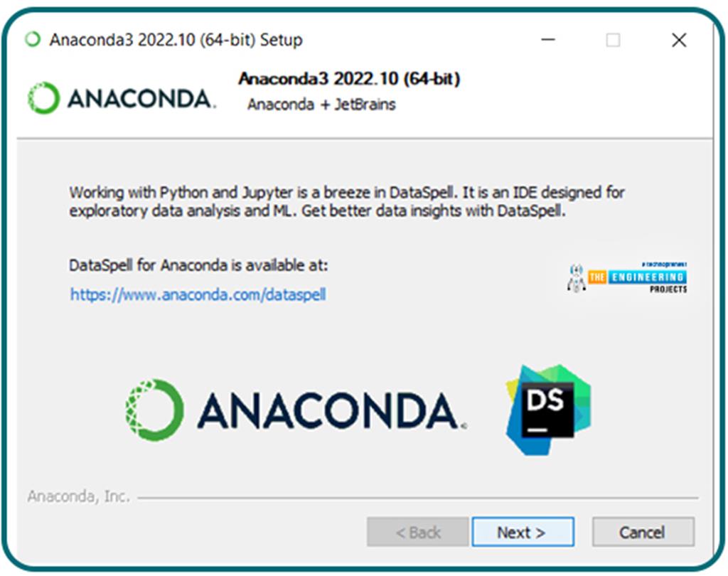Click The Engineering Projects watermark banner
Screen dimensions: 728x576
pyautogui.click(x=627, y=277)
